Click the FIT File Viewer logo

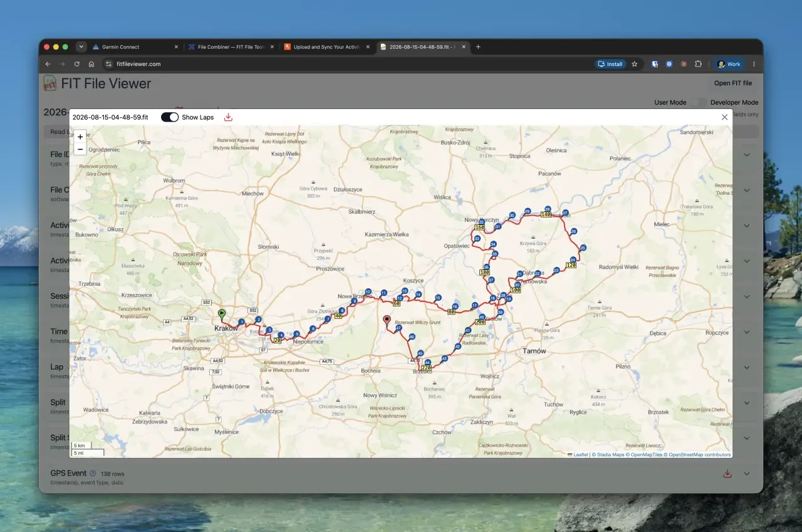pyautogui.click(x=49, y=83)
